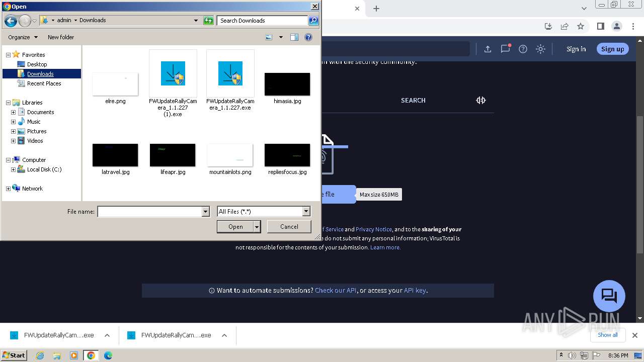The height and width of the screenshot is (362, 644).
Task: Open Windows Media Player taskbar icon
Action: 74,355
